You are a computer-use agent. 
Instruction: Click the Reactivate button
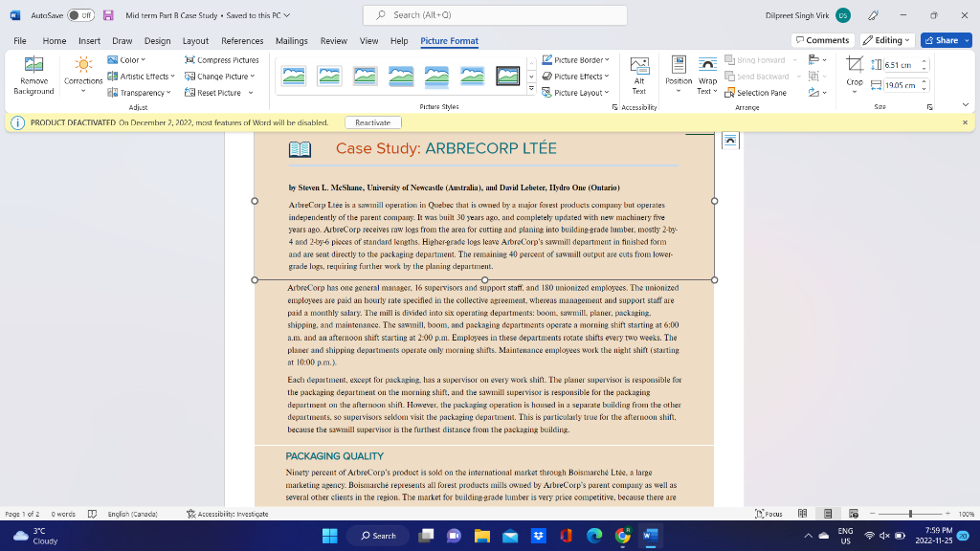372,122
